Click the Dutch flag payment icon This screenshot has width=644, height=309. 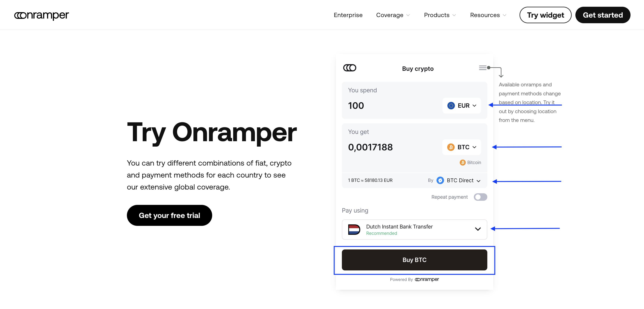pos(354,229)
